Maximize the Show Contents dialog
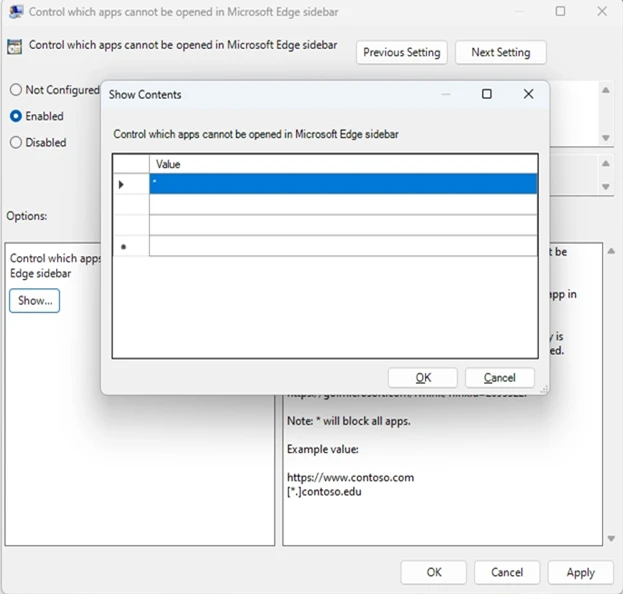Viewport: 623px width, 594px height. (x=486, y=94)
